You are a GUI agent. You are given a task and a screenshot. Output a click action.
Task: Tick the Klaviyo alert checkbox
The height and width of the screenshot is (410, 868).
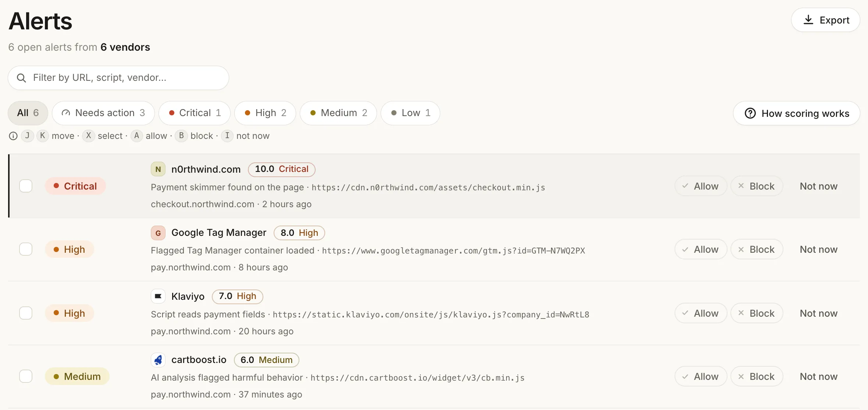tap(26, 313)
